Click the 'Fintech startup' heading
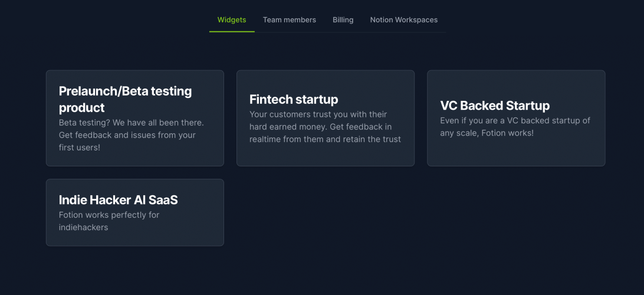The width and height of the screenshot is (644, 295). click(x=294, y=99)
